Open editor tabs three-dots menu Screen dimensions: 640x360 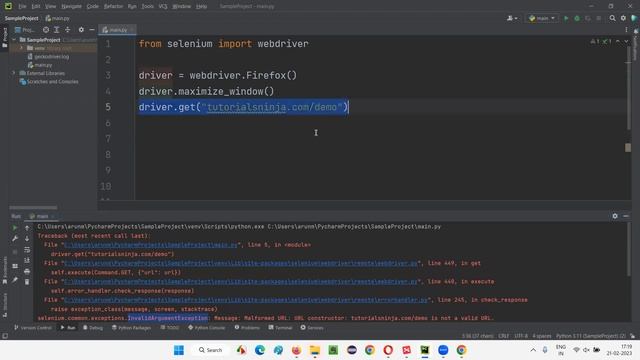(626, 30)
